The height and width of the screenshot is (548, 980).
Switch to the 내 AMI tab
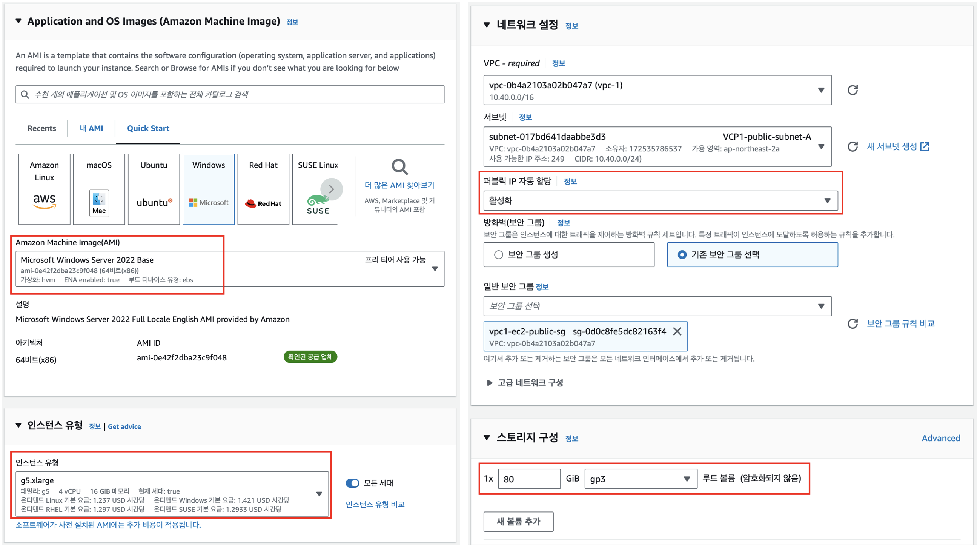click(91, 128)
